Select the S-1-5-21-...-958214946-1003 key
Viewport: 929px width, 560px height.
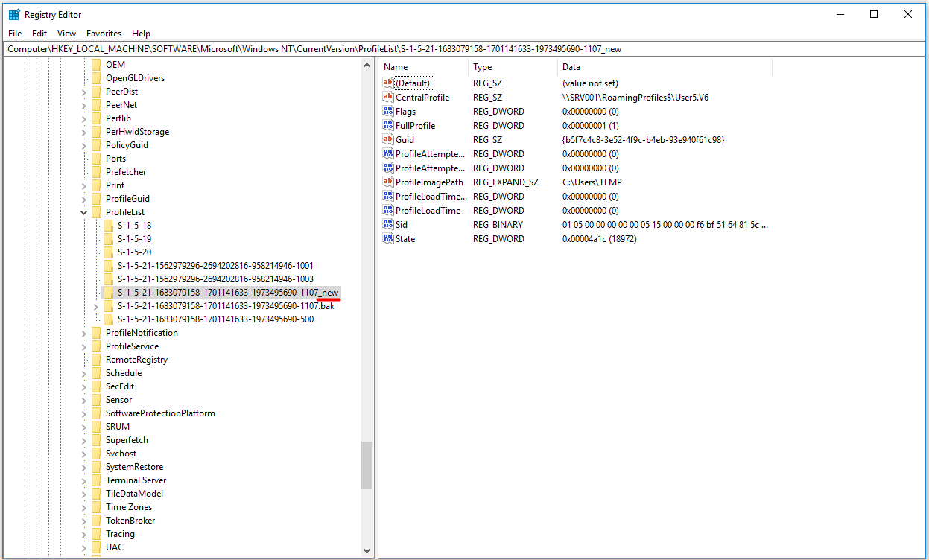(215, 279)
